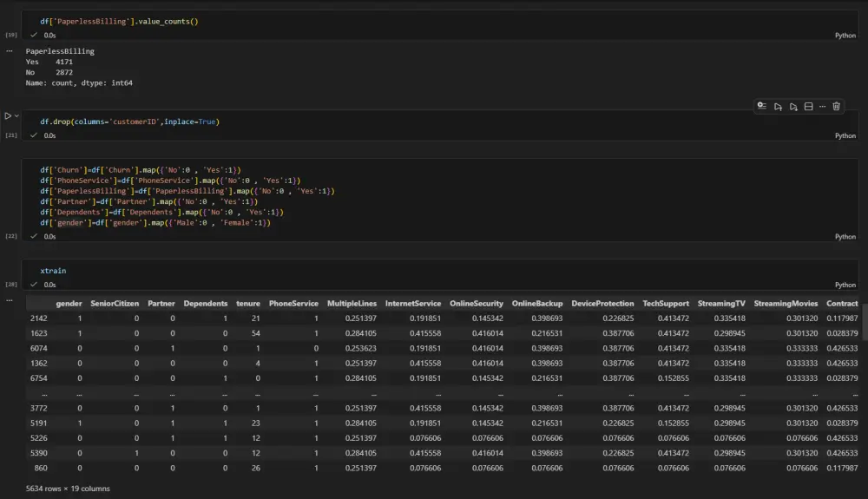Click the '5634 rows × 19 columns' summary
This screenshot has width=868, height=499.
(68, 489)
